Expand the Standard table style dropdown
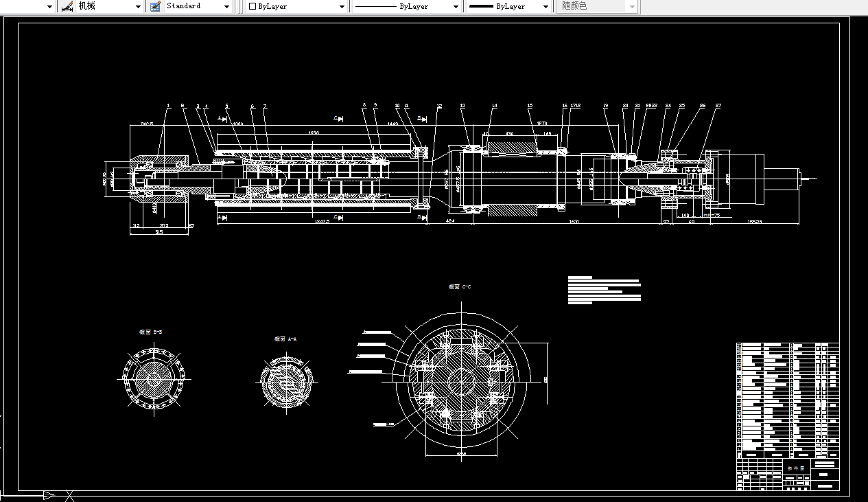This screenshot has width=868, height=502. [x=227, y=6]
